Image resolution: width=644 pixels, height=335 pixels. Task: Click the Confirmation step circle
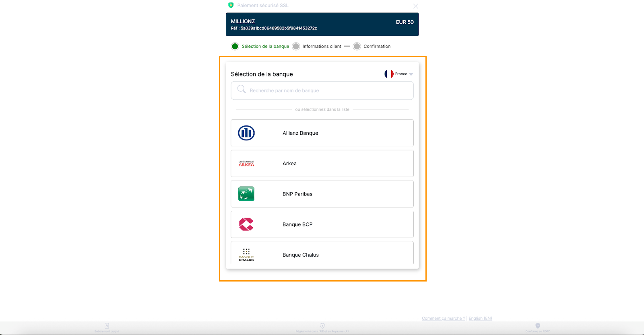click(357, 46)
